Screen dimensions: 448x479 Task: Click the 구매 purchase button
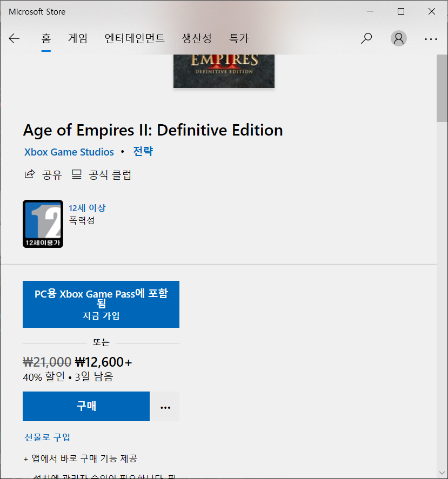point(86,407)
